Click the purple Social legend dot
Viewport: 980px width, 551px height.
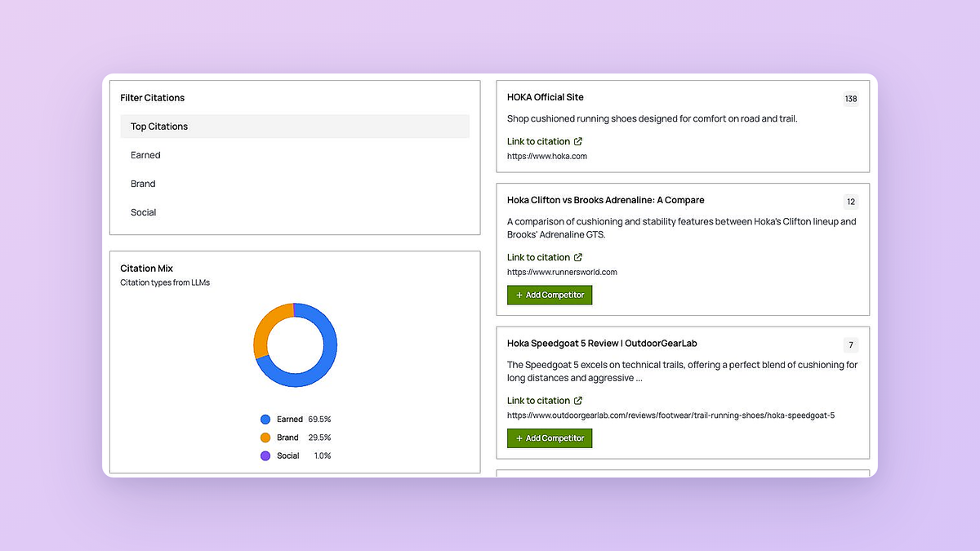tap(265, 455)
